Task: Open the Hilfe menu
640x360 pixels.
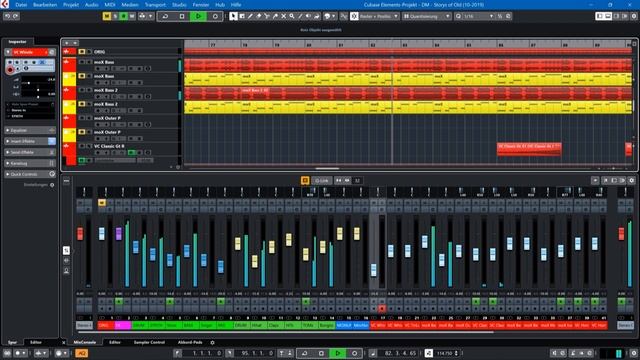Action: pos(236,5)
